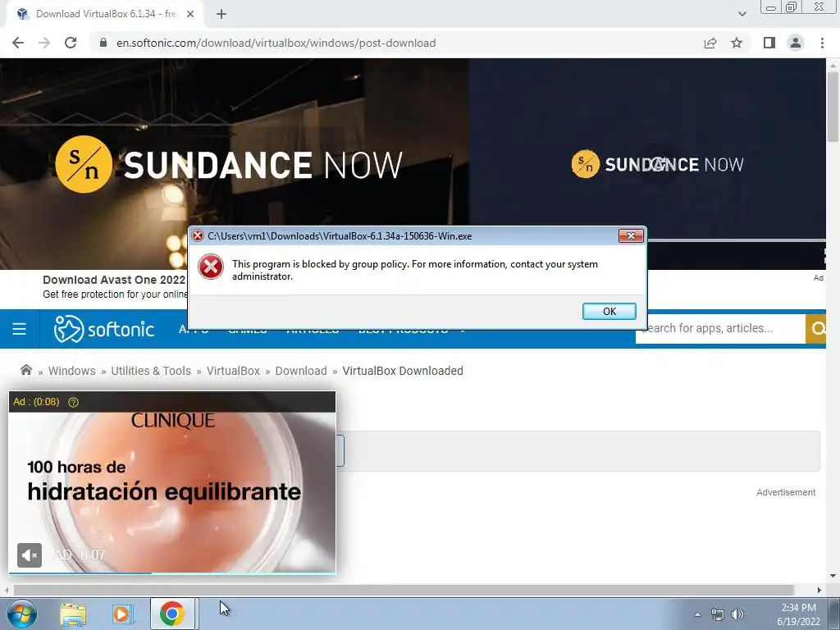This screenshot has width=840, height=630.
Task: Go to the home breadcrumb icon
Action: click(x=25, y=370)
